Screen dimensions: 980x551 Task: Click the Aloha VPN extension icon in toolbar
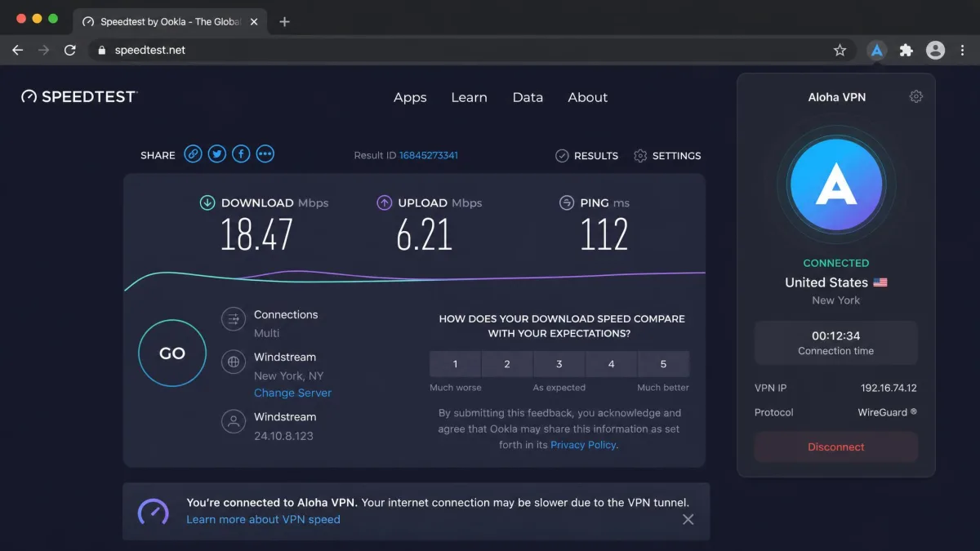point(876,50)
